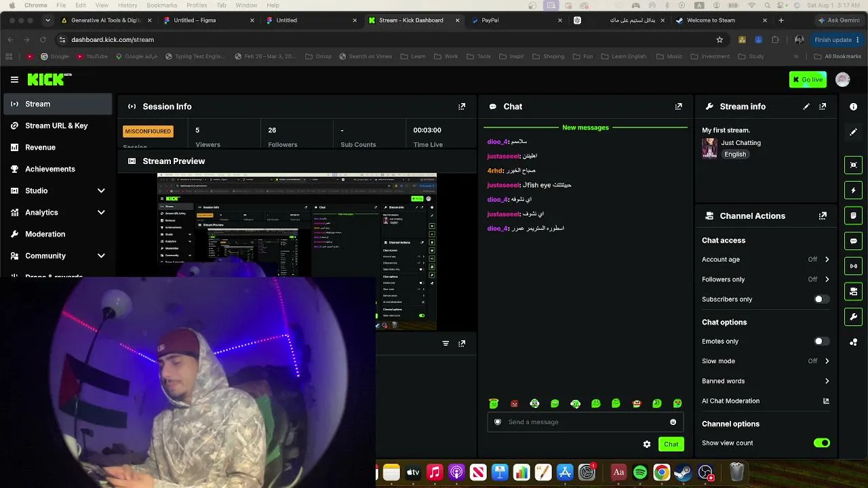Screen dimensions: 868x488
Task: Pop out the Channel Actions panel
Action: 823,216
